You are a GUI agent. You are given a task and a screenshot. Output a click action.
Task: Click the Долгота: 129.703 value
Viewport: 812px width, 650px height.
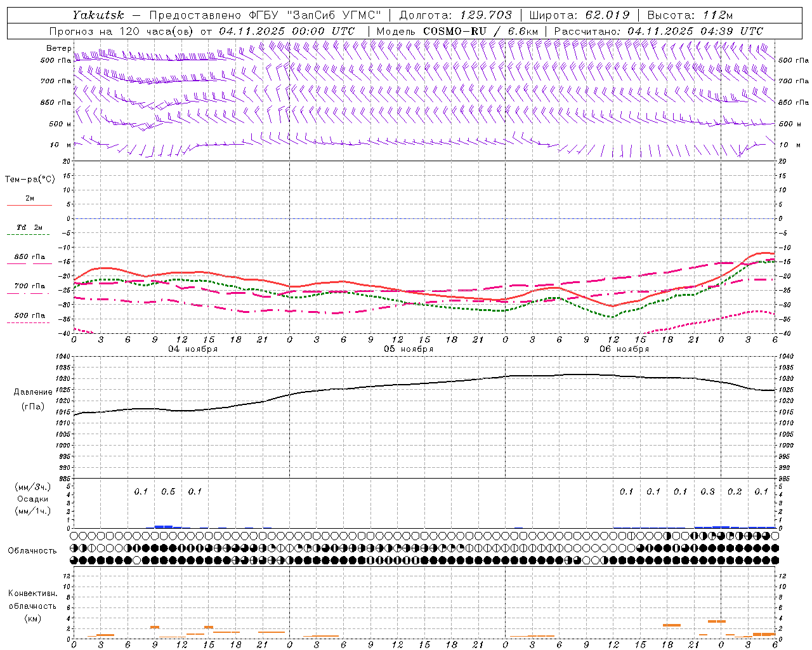click(x=455, y=15)
